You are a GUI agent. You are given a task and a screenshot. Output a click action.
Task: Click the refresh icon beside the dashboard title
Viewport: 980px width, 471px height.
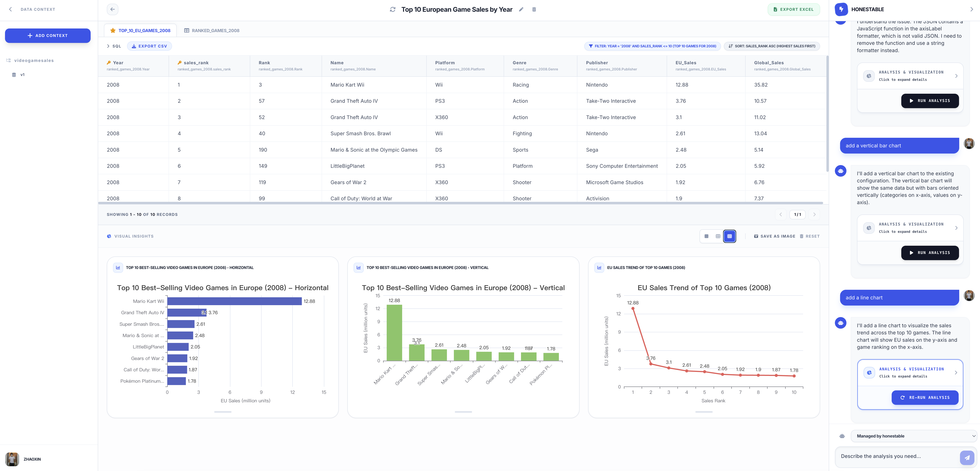click(392, 9)
